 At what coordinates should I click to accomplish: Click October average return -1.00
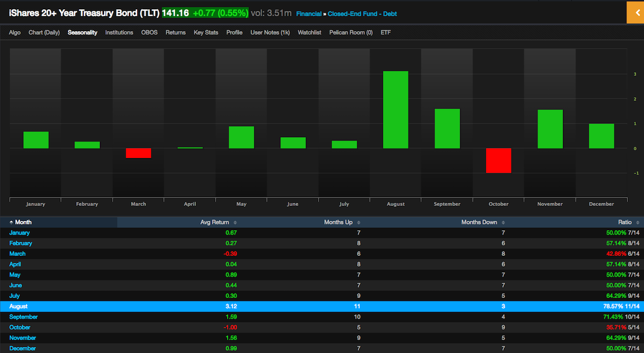230,328
